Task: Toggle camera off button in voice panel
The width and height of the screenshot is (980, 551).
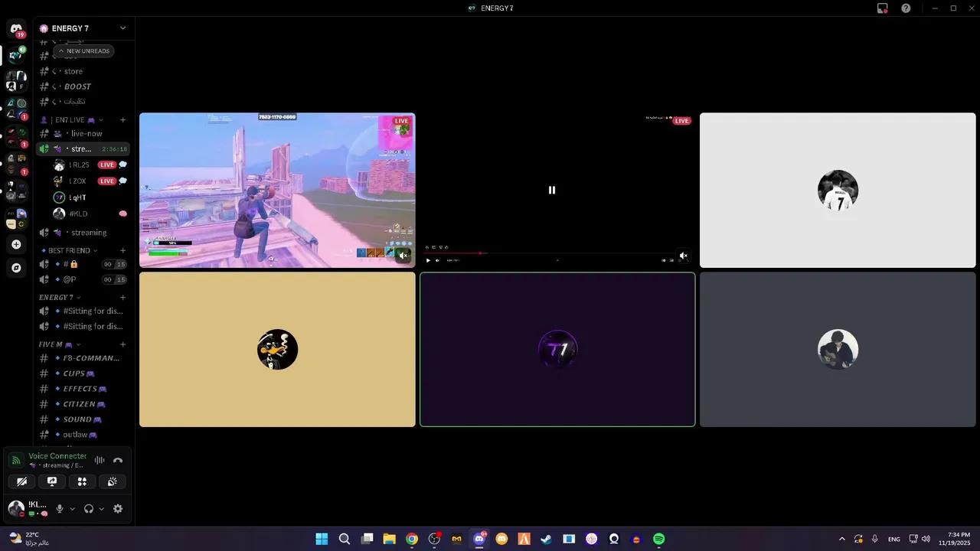Action: click(x=22, y=481)
